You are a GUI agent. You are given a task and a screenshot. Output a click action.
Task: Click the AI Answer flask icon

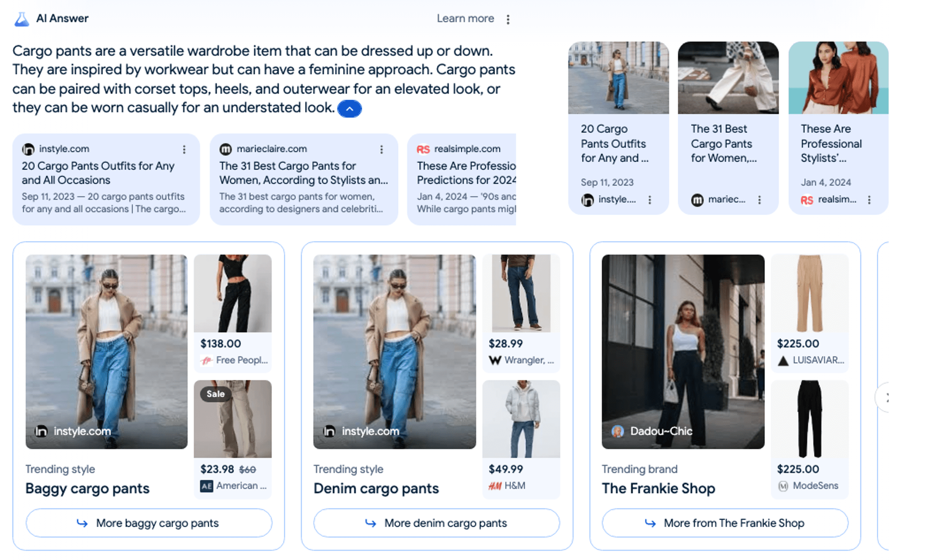(x=22, y=19)
